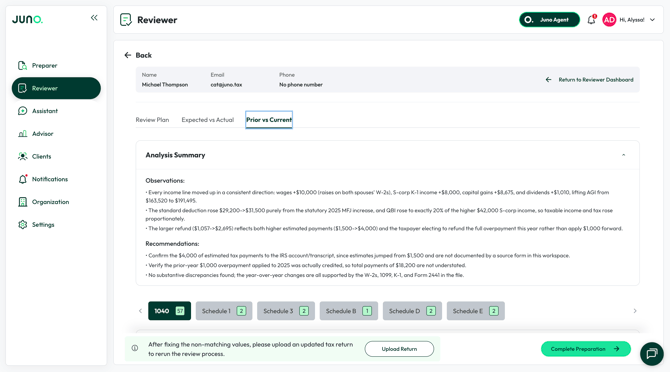Click the AD user avatar

pyautogui.click(x=609, y=20)
